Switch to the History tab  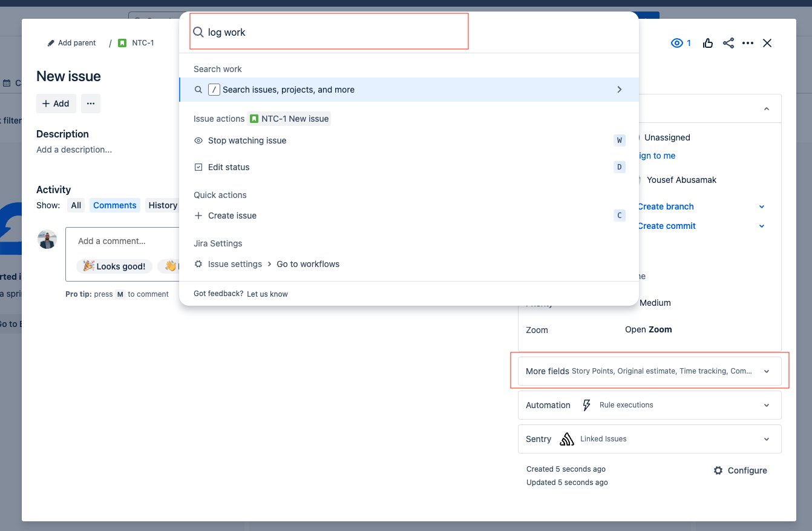click(x=162, y=205)
